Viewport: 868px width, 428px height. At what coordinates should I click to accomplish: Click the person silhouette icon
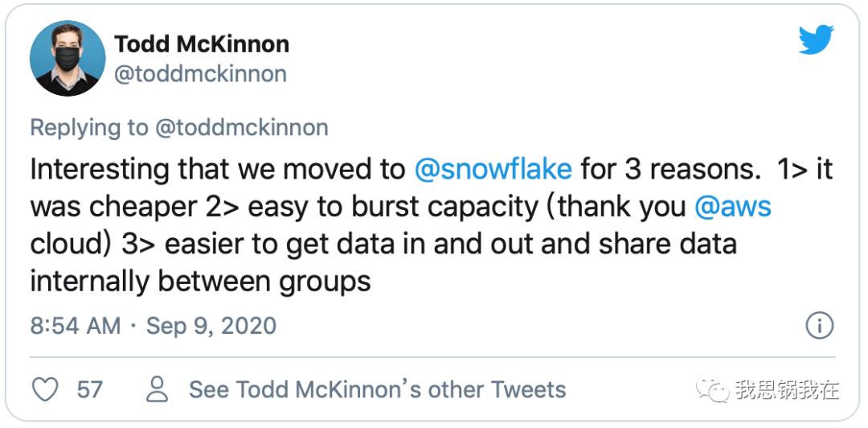coord(158,389)
